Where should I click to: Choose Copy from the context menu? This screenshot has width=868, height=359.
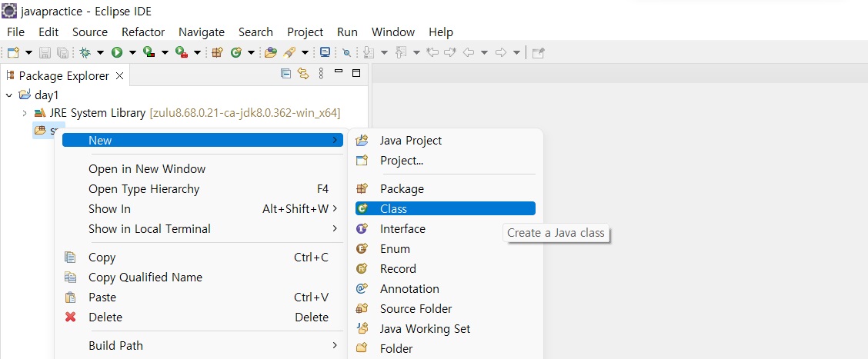click(202, 258)
